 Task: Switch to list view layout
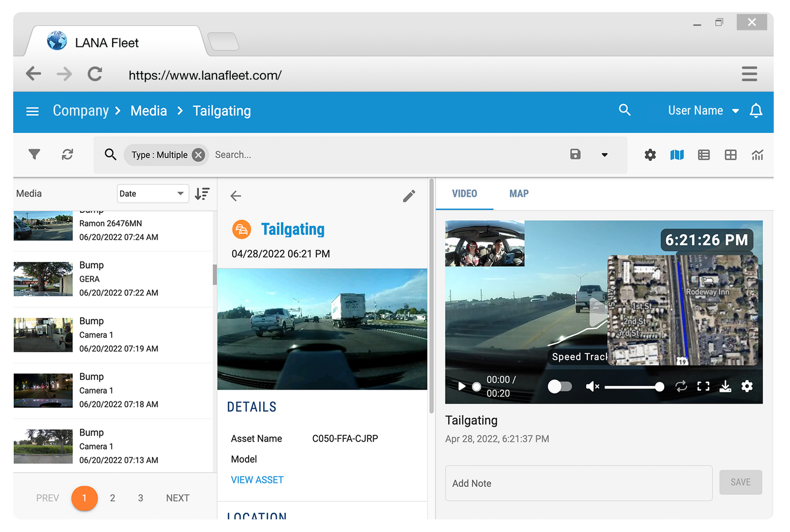point(704,155)
